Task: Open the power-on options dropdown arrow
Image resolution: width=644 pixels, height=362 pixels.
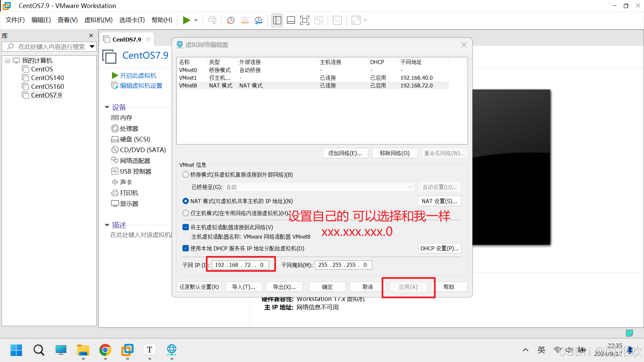Action: click(196, 20)
